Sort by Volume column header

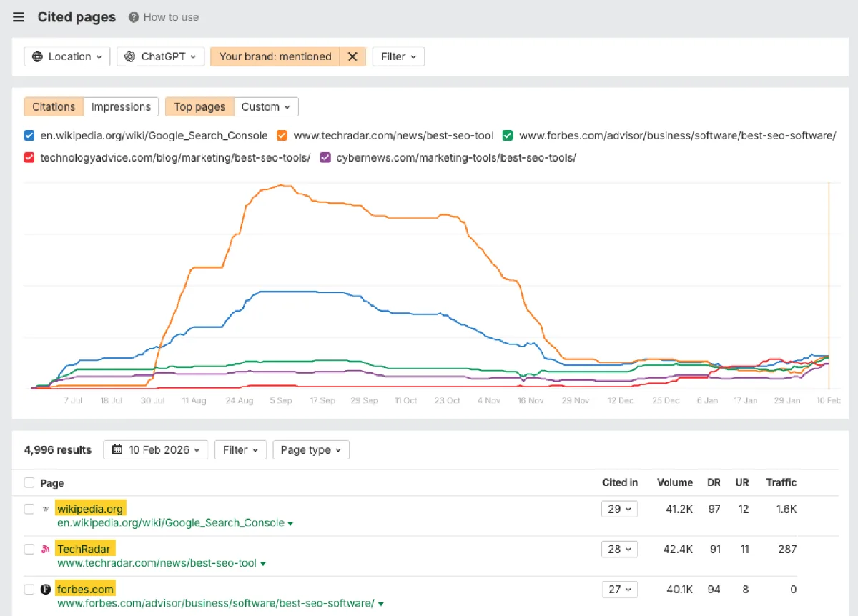pos(675,482)
